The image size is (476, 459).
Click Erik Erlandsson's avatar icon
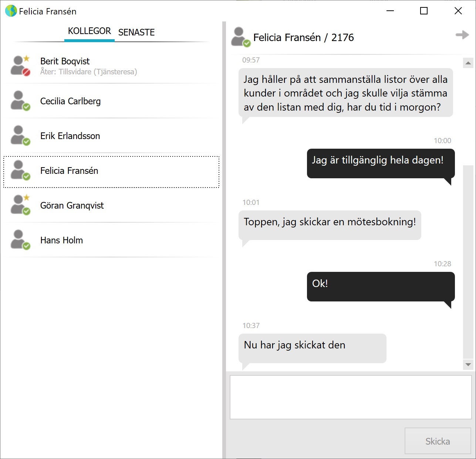[x=20, y=135]
